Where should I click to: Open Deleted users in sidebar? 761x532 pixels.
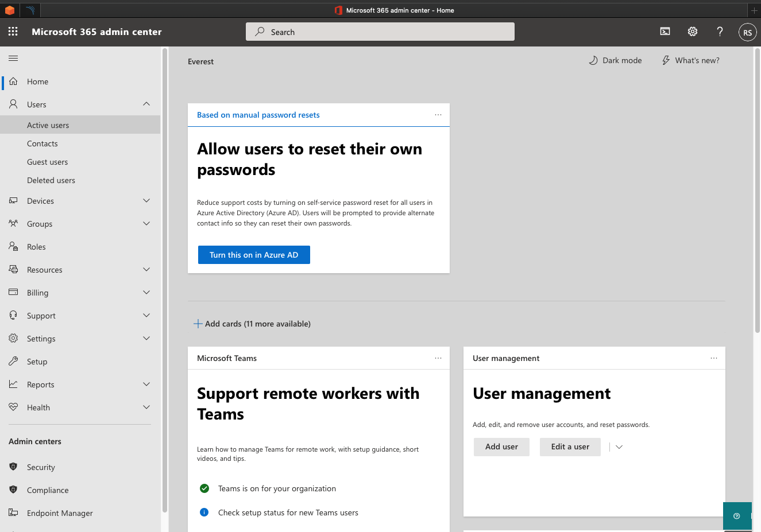point(80,180)
